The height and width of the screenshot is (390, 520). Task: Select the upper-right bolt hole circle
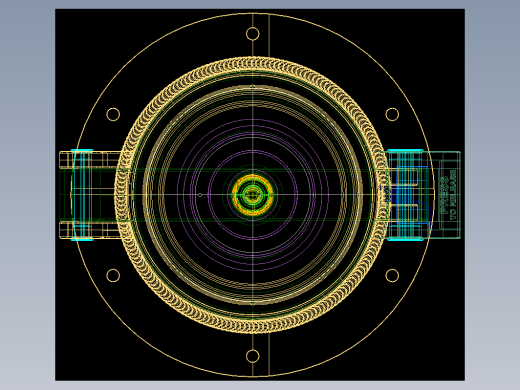pos(392,114)
